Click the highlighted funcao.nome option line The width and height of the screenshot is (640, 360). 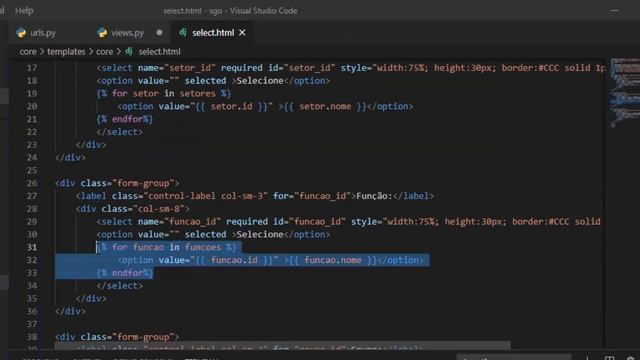271,260
